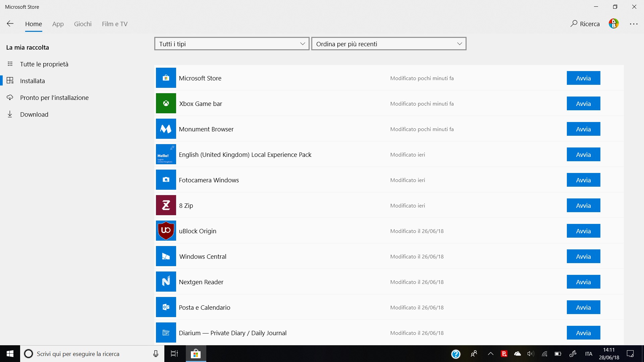Click the Xbox Game bar green icon
The image size is (644, 362).
(166, 103)
